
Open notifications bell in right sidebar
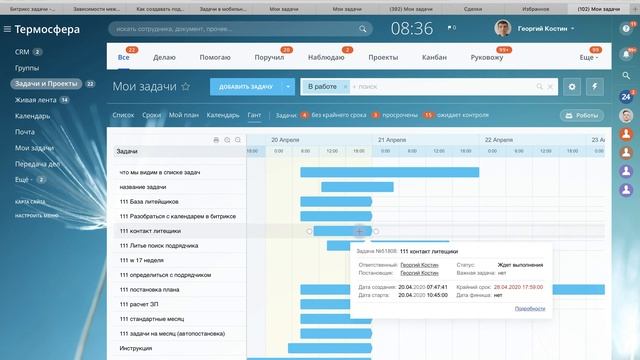626,54
